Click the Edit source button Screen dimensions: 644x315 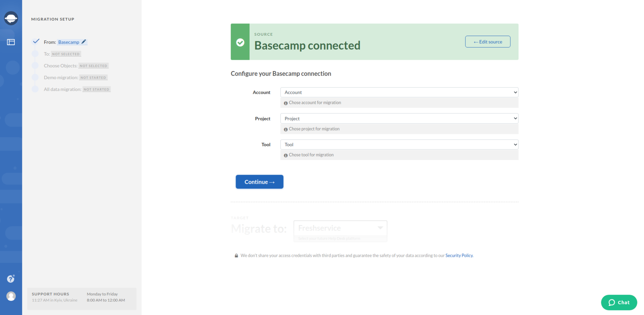488,42
